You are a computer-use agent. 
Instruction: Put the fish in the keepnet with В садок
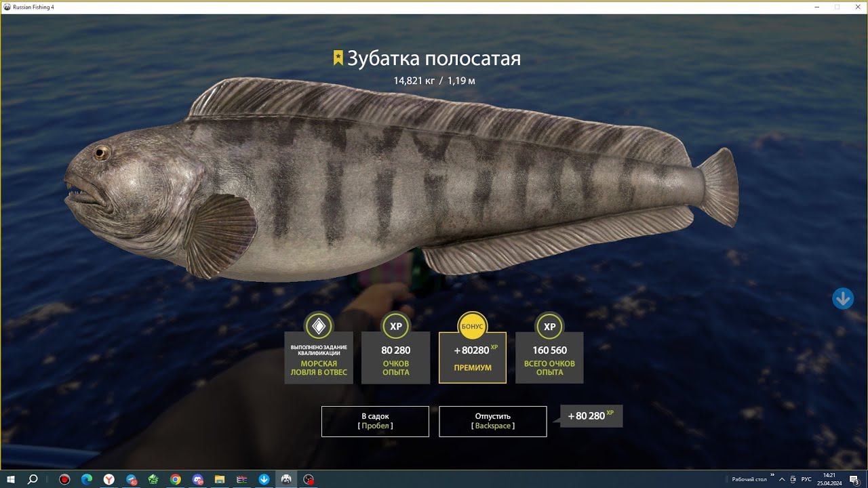tap(375, 421)
